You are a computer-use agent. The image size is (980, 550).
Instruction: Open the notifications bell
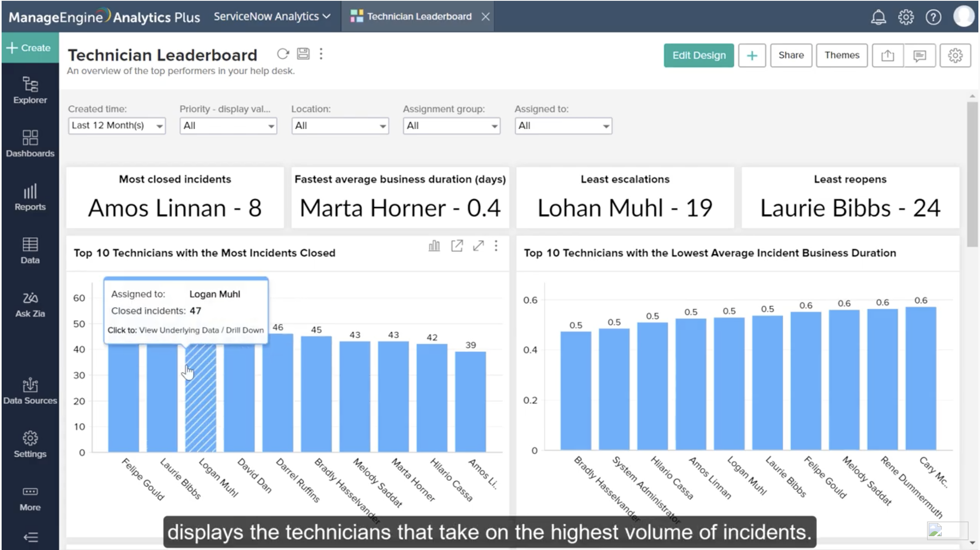click(x=878, y=17)
